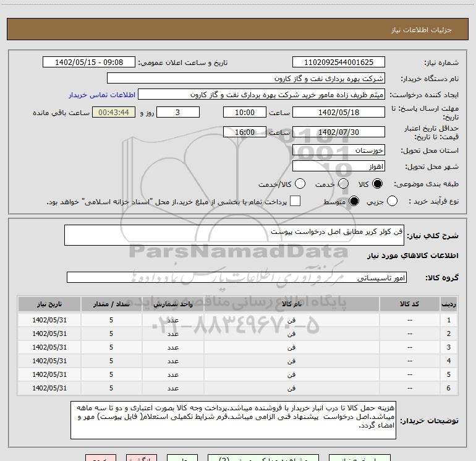Click the quantity 5 in row 4
476x461 pixels.
(111, 361)
